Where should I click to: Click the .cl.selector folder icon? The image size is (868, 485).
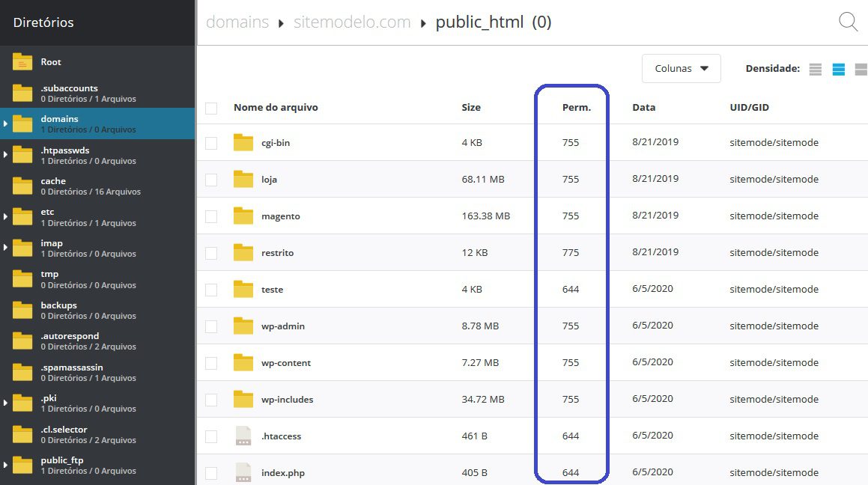[22, 434]
